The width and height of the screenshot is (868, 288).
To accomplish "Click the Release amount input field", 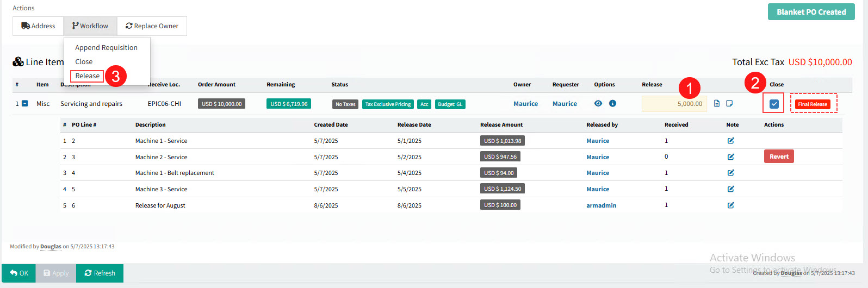I will coord(674,104).
